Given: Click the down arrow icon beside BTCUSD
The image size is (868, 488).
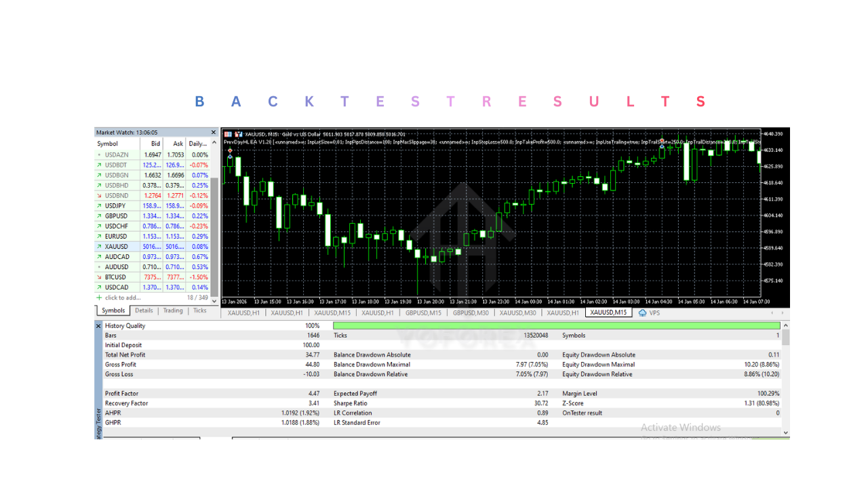Looking at the screenshot, I should point(99,277).
